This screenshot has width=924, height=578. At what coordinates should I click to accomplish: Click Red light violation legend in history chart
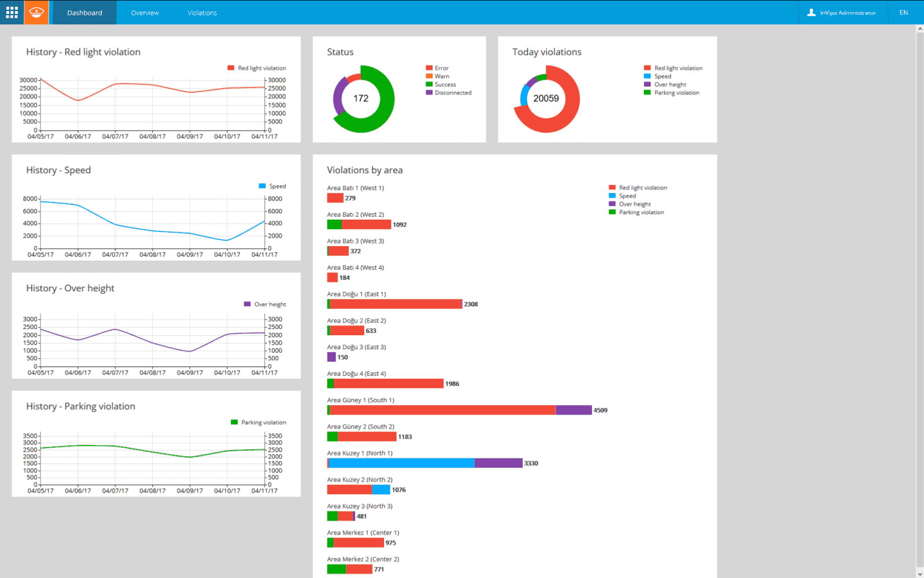[262, 68]
